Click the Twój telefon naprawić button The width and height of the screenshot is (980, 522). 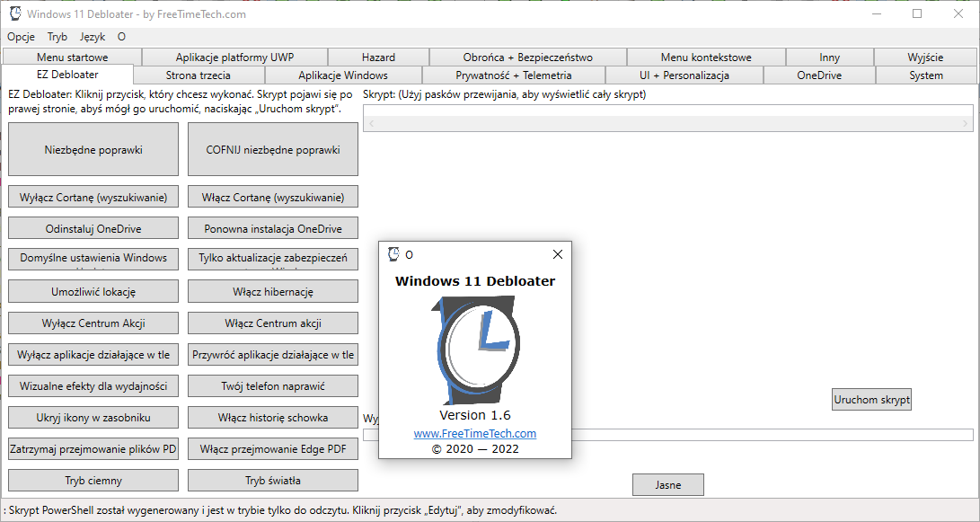(x=273, y=385)
